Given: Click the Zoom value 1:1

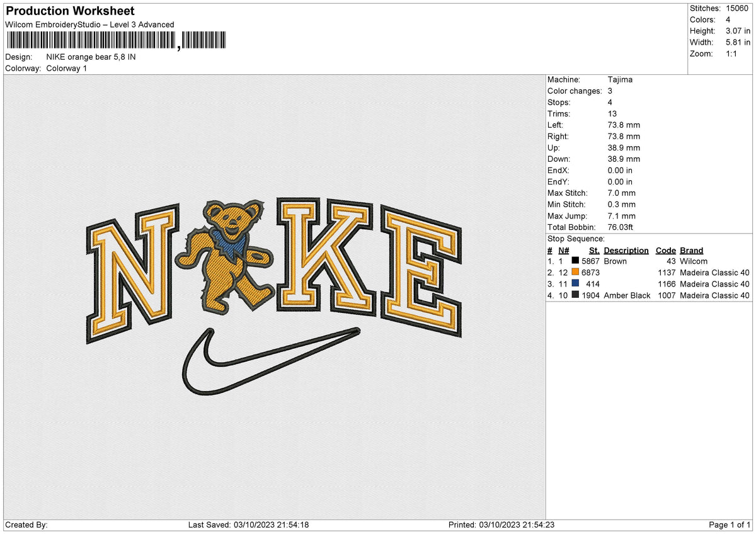Looking at the screenshot, I should 733,54.
